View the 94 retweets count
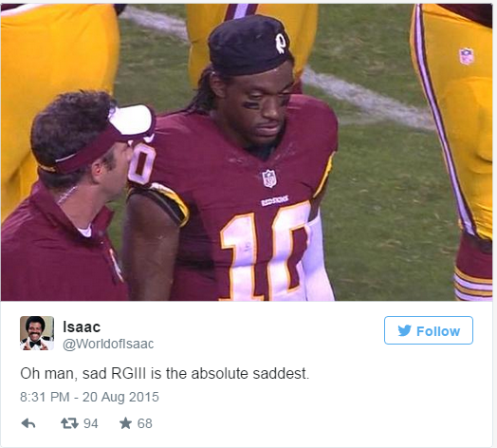This screenshot has height=448, width=497. pyautogui.click(x=91, y=423)
